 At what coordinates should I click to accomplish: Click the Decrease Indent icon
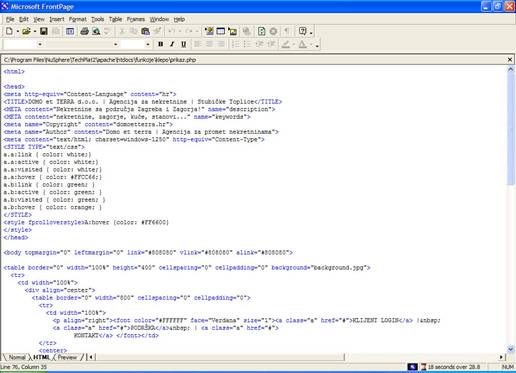259,44
